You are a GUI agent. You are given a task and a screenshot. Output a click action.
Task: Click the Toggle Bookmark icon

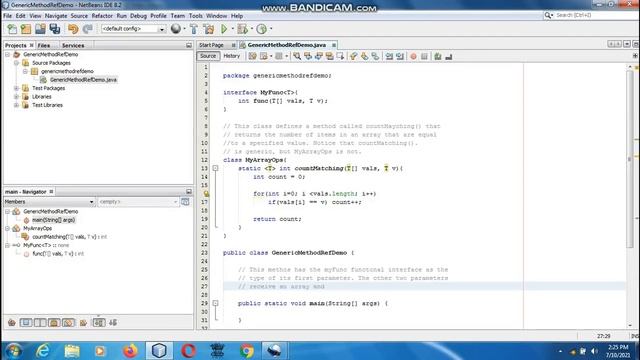click(375, 56)
